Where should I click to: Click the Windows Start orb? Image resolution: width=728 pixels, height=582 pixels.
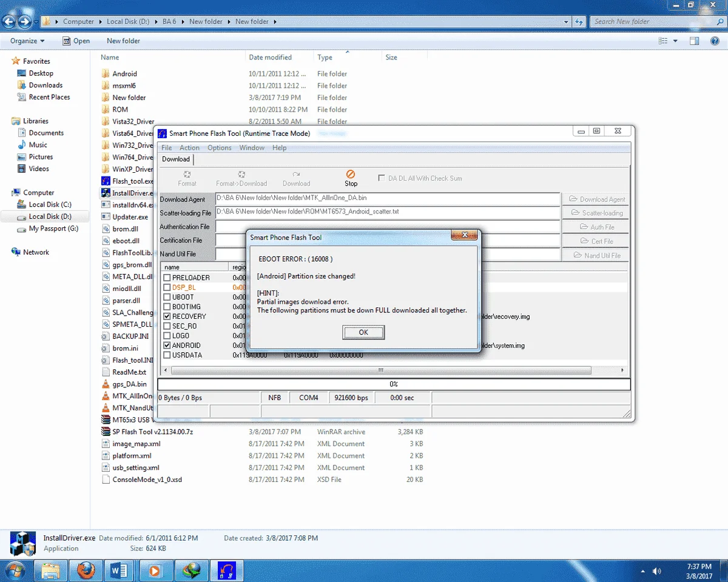point(15,570)
